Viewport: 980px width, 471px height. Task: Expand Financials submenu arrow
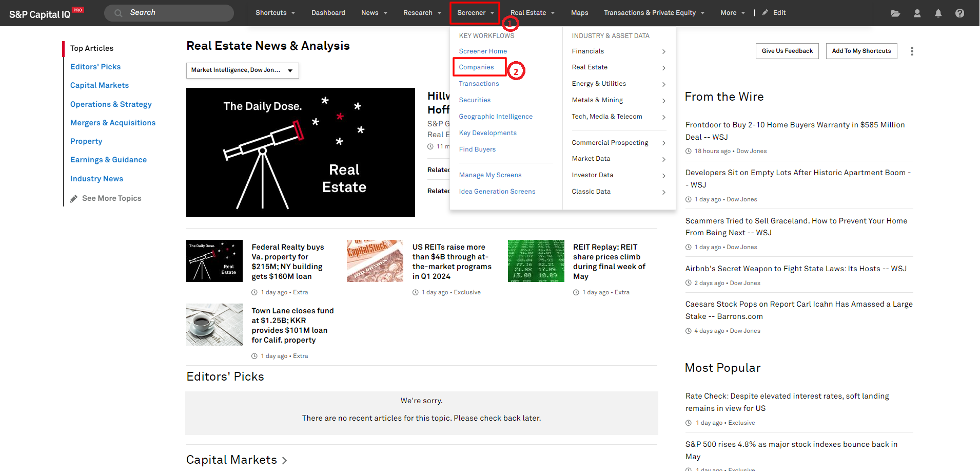coord(663,51)
